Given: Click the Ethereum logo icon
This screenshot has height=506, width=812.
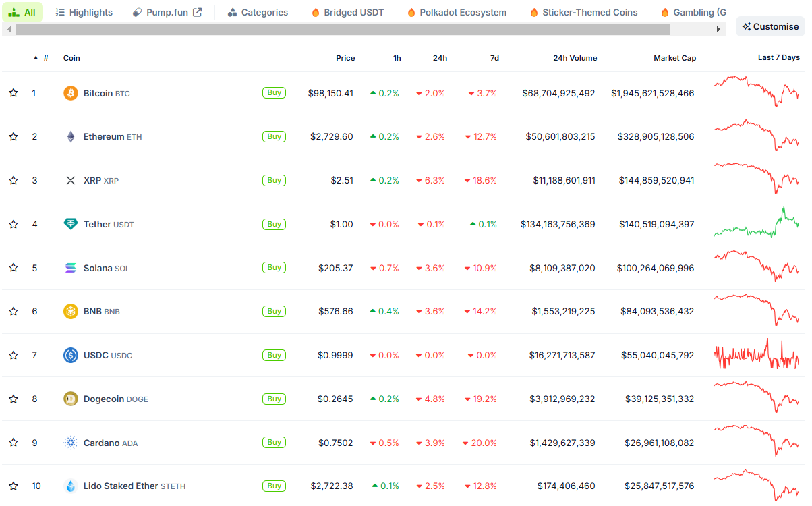Looking at the screenshot, I should (71, 137).
